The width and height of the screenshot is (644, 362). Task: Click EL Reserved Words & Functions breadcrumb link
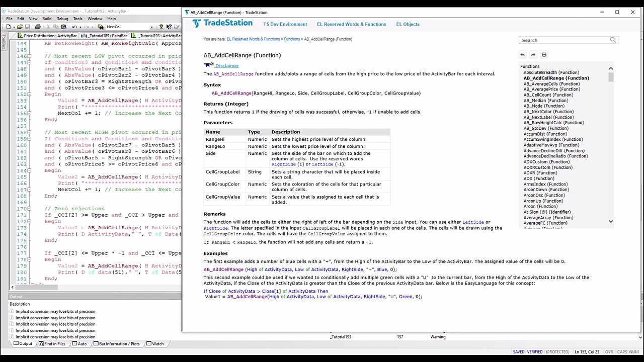click(253, 39)
